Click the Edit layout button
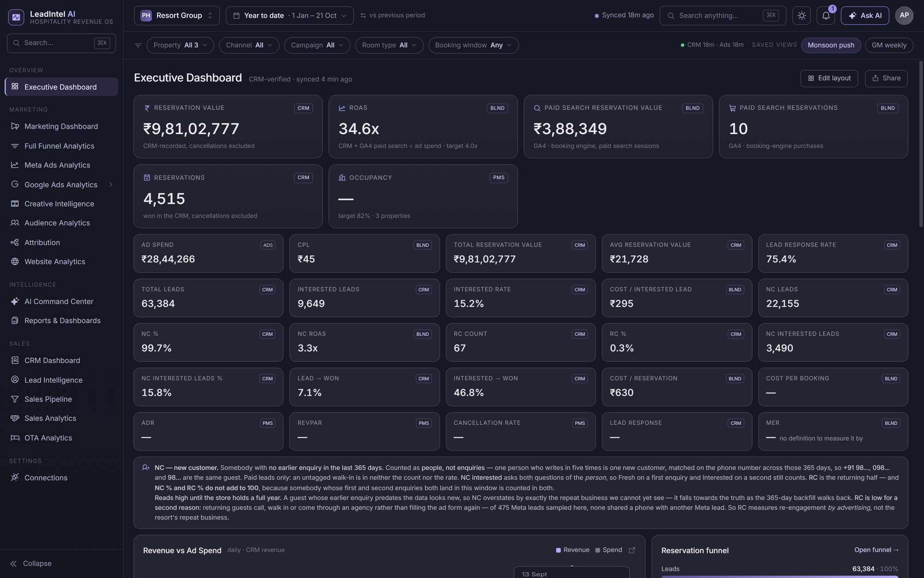 (x=829, y=78)
